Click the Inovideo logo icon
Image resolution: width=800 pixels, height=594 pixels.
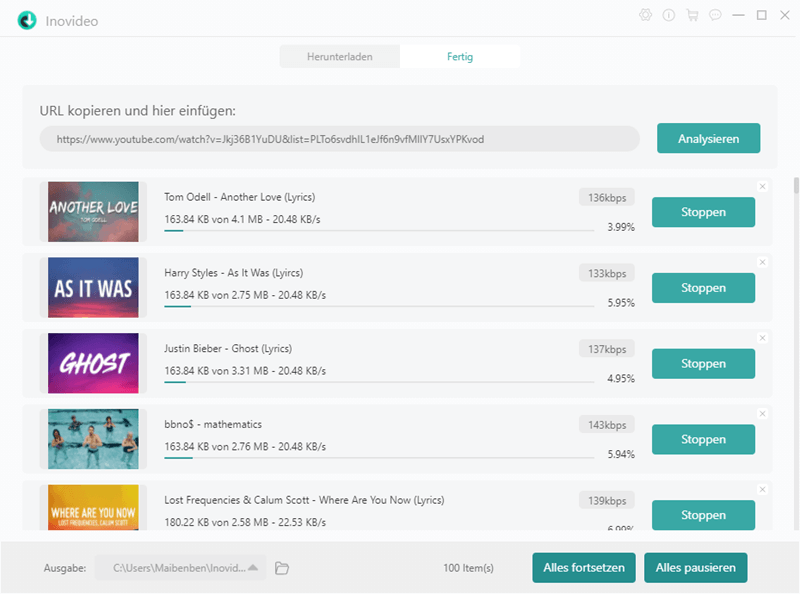click(x=27, y=20)
